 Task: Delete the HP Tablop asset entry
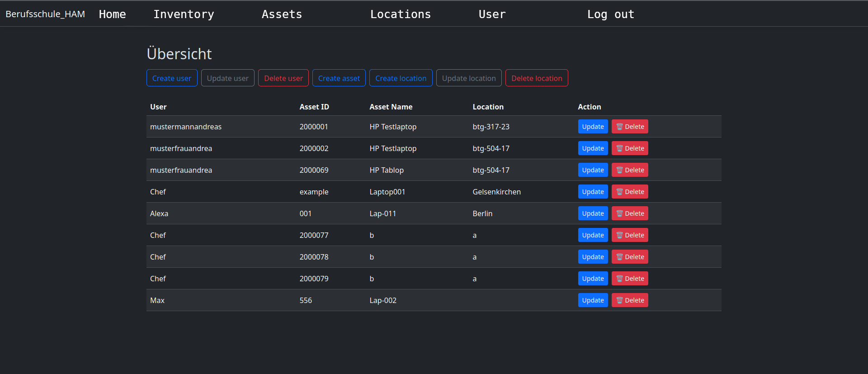tap(629, 170)
